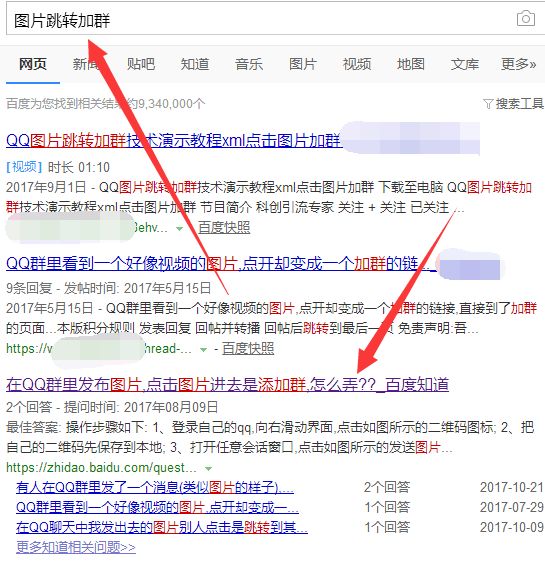
Task: Click 提问时间: 2017年08月09日 text
Action: pyautogui.click(x=141, y=408)
